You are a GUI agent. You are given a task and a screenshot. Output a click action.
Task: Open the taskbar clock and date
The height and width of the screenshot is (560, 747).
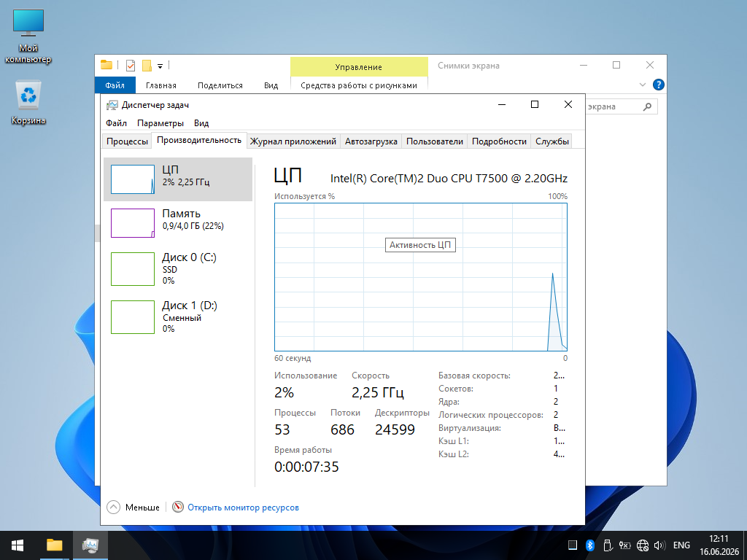click(719, 545)
